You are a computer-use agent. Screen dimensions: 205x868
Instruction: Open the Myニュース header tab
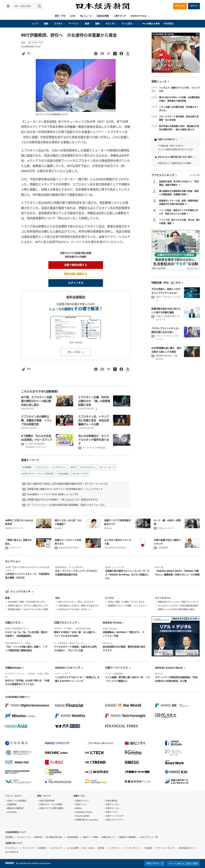pos(86,16)
